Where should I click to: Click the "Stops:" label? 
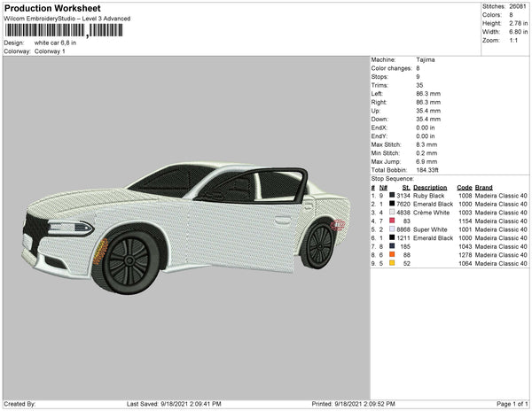pos(379,77)
